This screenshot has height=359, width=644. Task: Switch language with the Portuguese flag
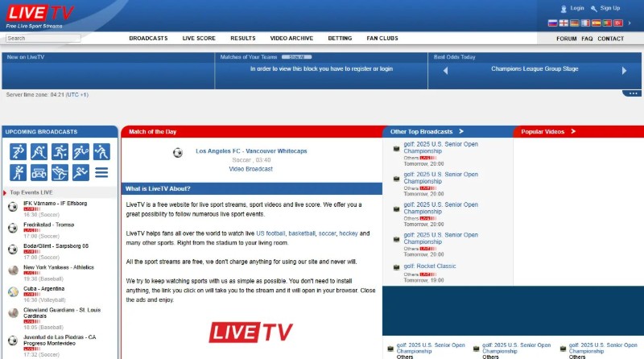tap(607, 23)
